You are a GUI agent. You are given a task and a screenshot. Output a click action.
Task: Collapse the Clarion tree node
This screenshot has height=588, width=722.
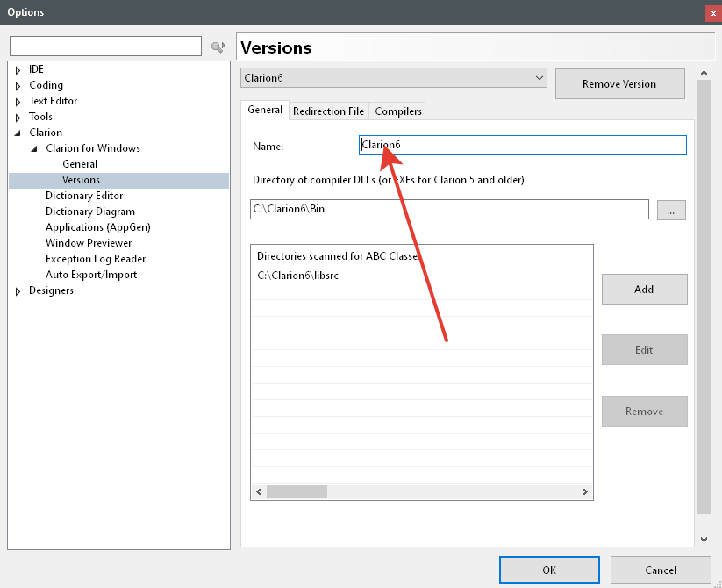18,133
